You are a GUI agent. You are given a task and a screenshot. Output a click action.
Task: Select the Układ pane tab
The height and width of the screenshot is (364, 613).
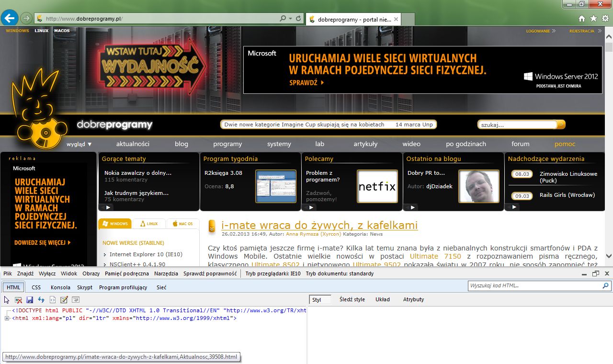pyautogui.click(x=382, y=299)
